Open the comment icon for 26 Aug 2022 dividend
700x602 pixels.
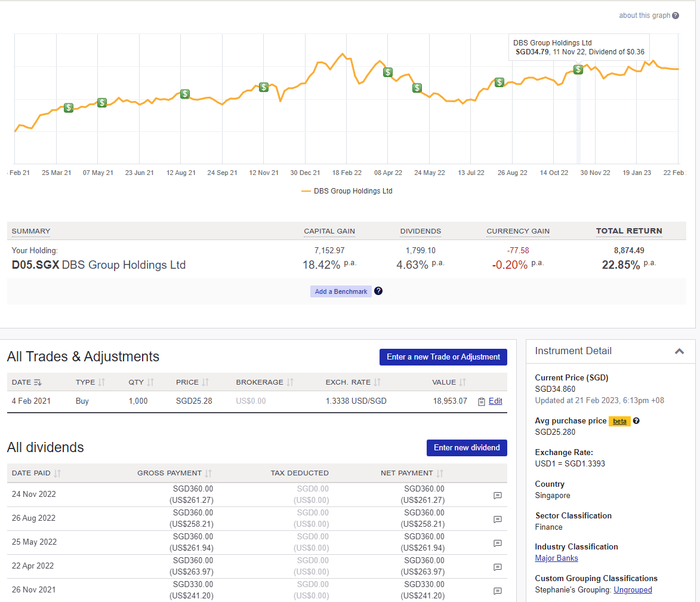497,520
